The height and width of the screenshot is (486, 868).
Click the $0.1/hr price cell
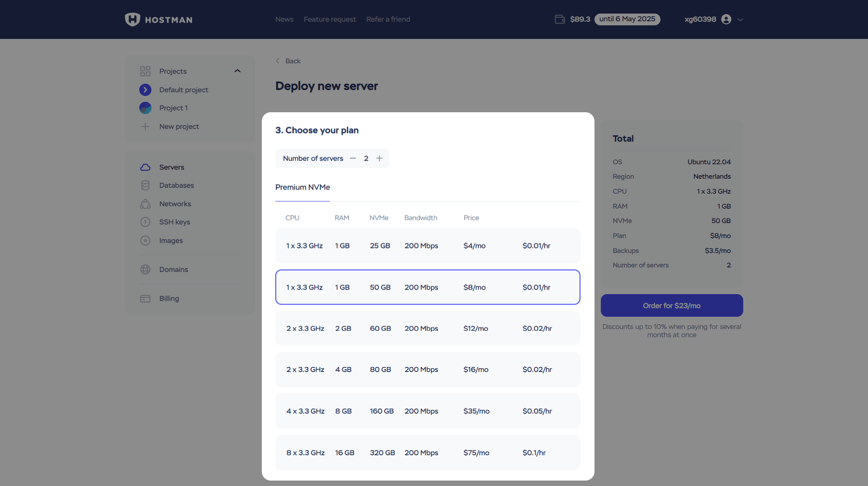coord(534,453)
